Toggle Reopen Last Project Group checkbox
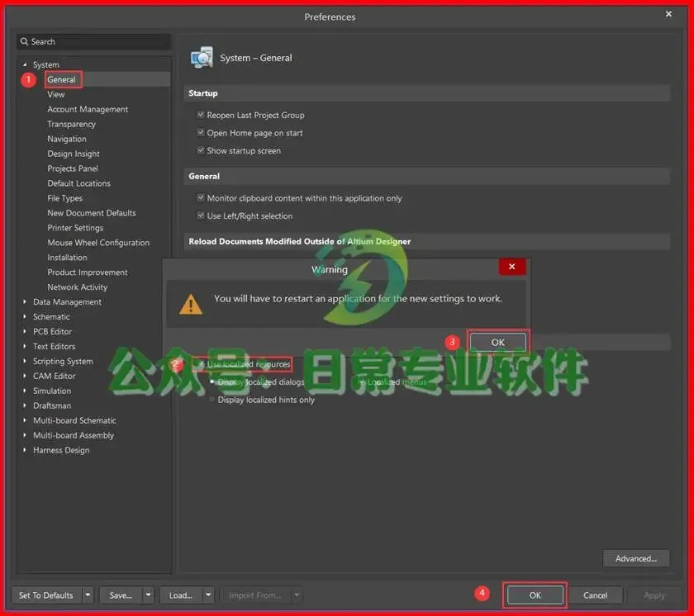694x616 pixels. coord(201,115)
